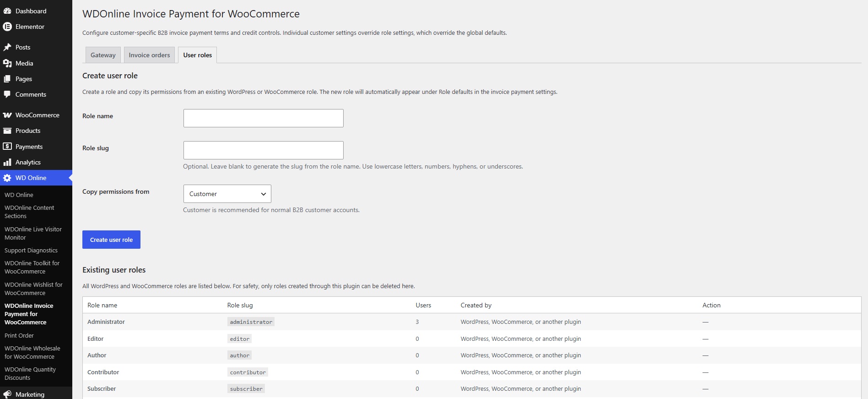The width and height of the screenshot is (868, 399).
Task: Click the Payments dollar icon
Action: point(7,147)
